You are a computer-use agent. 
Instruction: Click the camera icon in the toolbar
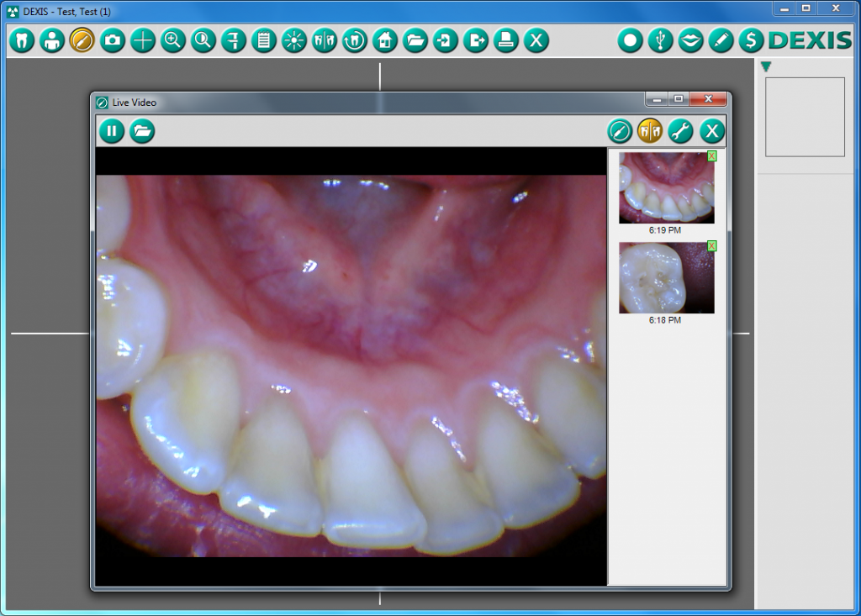[113, 40]
